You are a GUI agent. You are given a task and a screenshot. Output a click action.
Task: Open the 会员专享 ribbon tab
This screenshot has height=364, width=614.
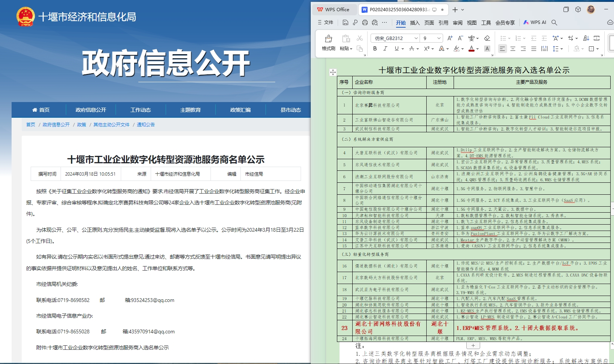(x=505, y=23)
